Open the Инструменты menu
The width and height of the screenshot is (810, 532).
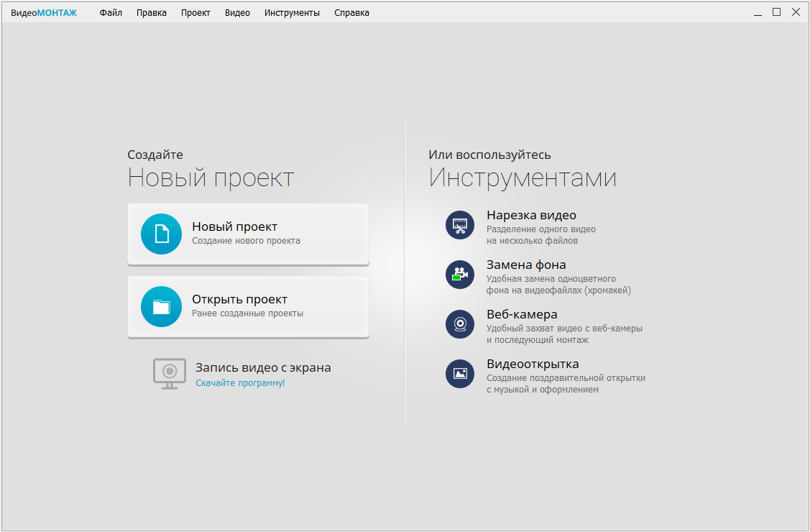point(292,13)
